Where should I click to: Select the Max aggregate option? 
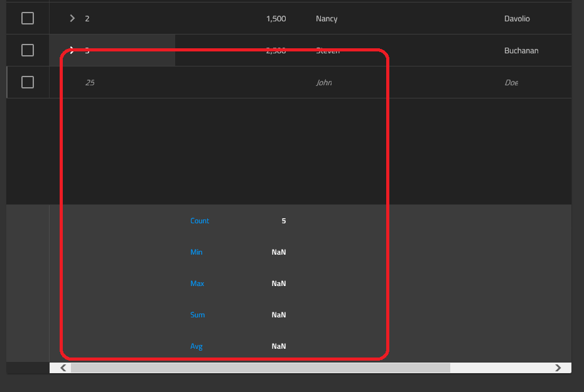pyautogui.click(x=197, y=283)
